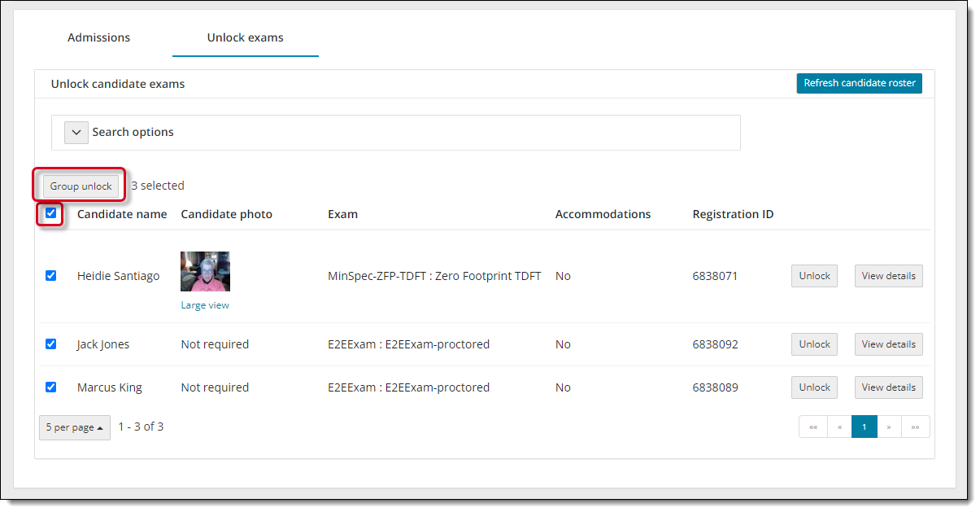This screenshot has width=980, height=512.
Task: Switch to the Admissions tab
Action: [98, 37]
